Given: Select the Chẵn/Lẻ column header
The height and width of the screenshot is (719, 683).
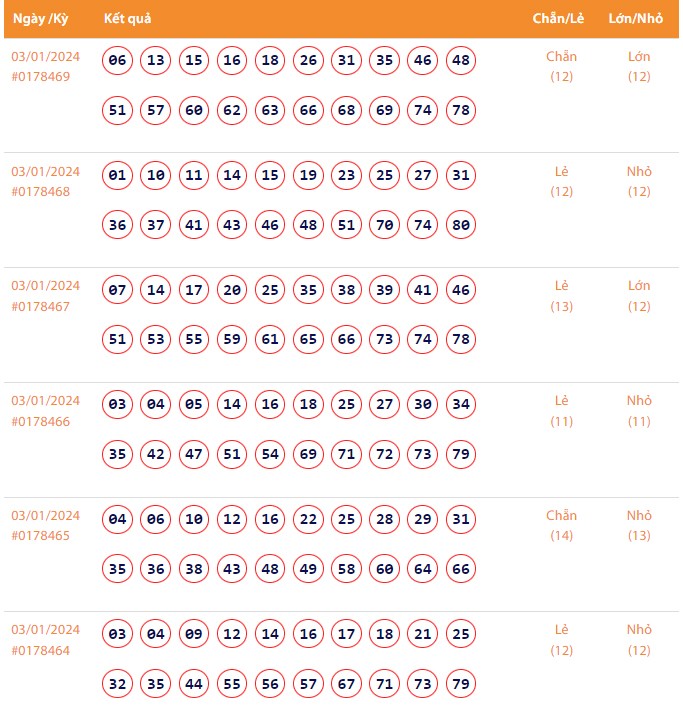Looking at the screenshot, I should [558, 21].
